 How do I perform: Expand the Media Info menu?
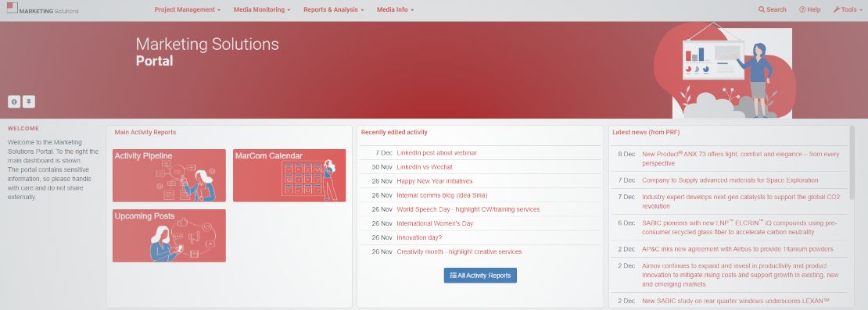395,9
